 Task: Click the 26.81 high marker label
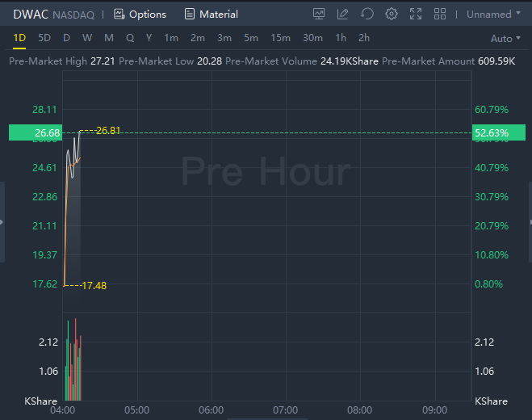point(108,130)
